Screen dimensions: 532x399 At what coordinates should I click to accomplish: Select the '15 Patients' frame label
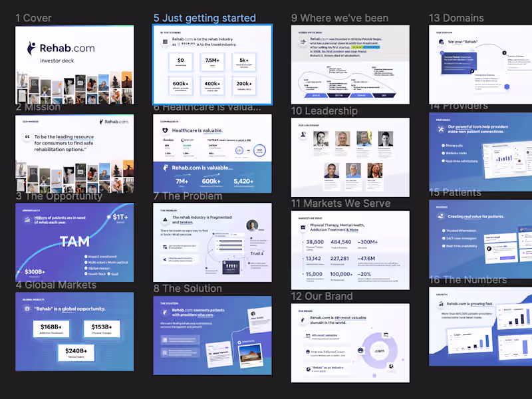point(455,193)
